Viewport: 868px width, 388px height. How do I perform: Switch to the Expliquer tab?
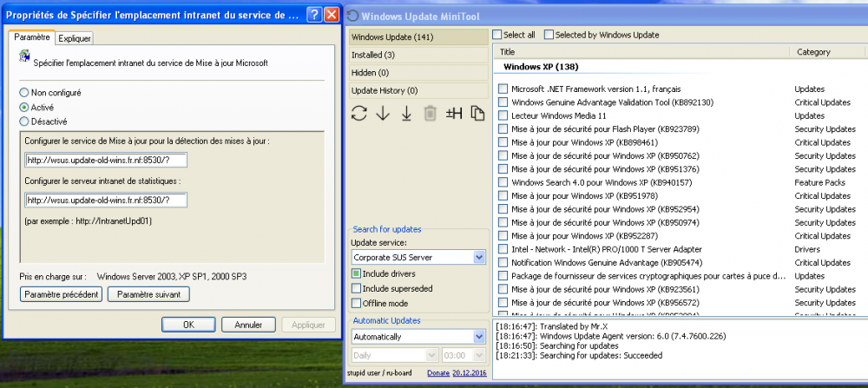(x=74, y=38)
